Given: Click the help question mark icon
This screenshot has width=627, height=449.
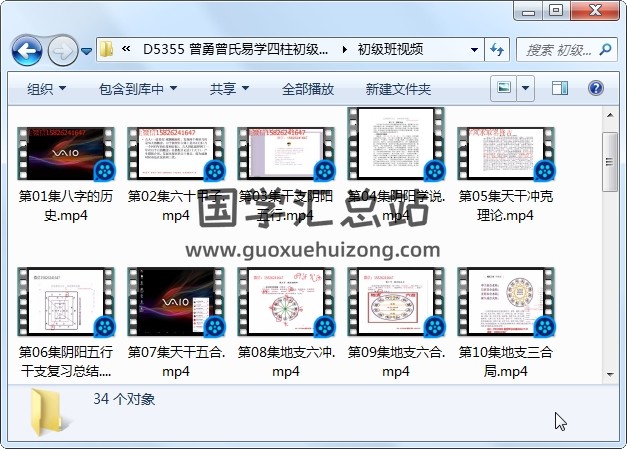Looking at the screenshot, I should [595, 88].
